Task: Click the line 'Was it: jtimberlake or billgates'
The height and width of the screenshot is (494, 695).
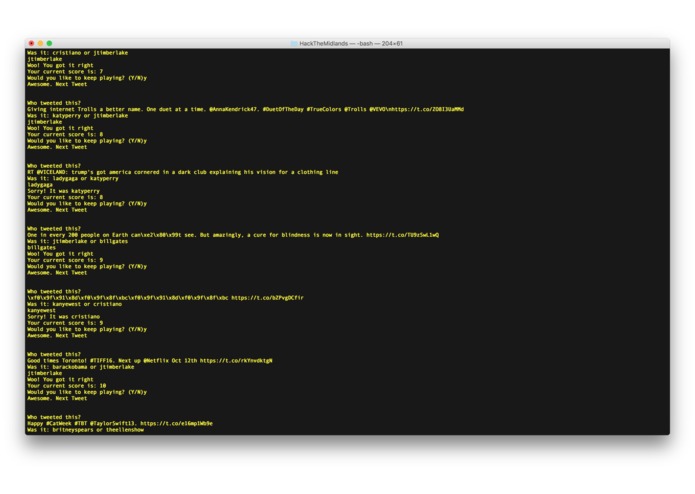Action: pyautogui.click(x=78, y=241)
